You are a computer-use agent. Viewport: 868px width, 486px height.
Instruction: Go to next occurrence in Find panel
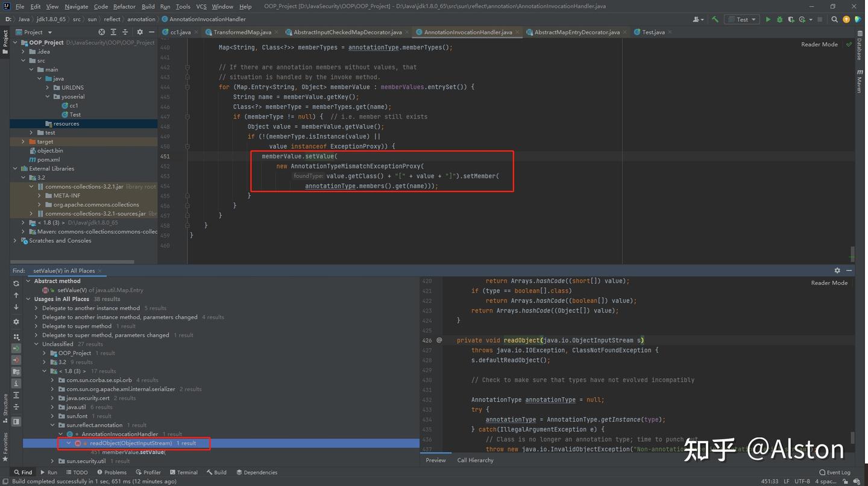[16, 307]
